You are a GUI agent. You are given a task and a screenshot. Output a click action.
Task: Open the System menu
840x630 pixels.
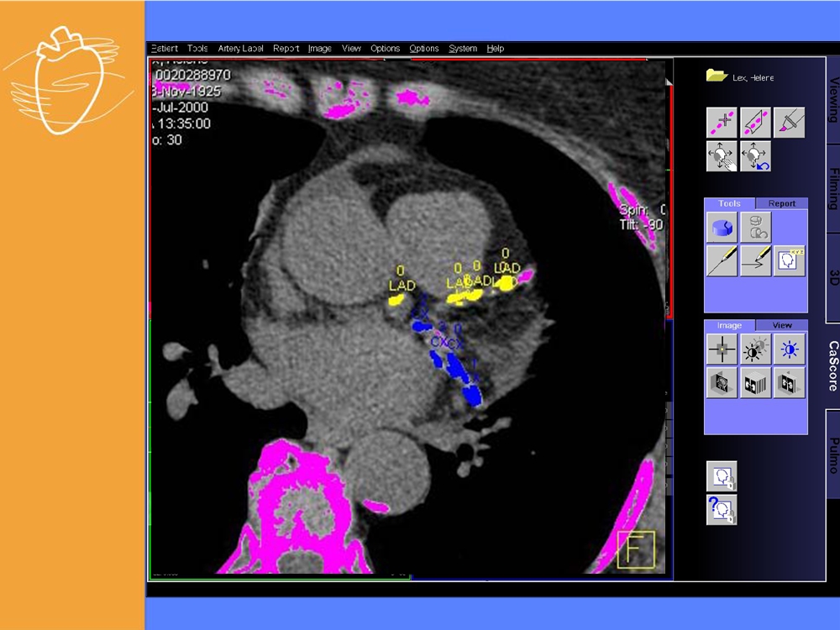point(463,48)
